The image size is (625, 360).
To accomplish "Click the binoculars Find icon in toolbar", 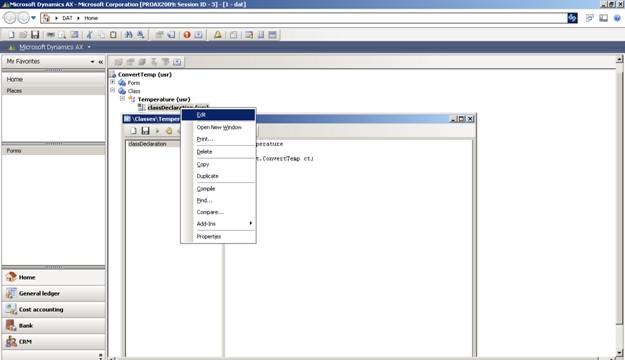I will (128, 35).
